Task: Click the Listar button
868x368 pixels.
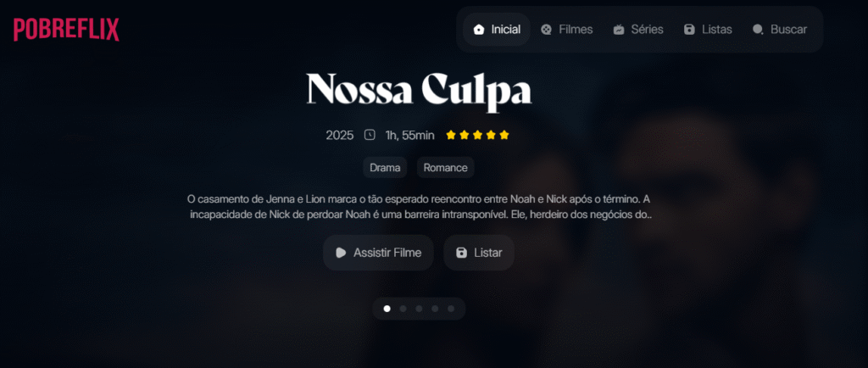Action: click(479, 253)
